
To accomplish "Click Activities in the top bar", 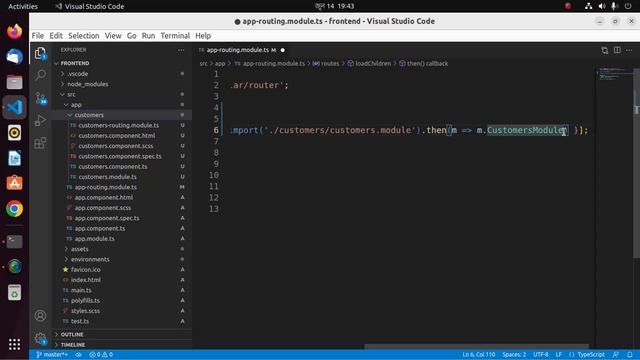I will [x=23, y=6].
